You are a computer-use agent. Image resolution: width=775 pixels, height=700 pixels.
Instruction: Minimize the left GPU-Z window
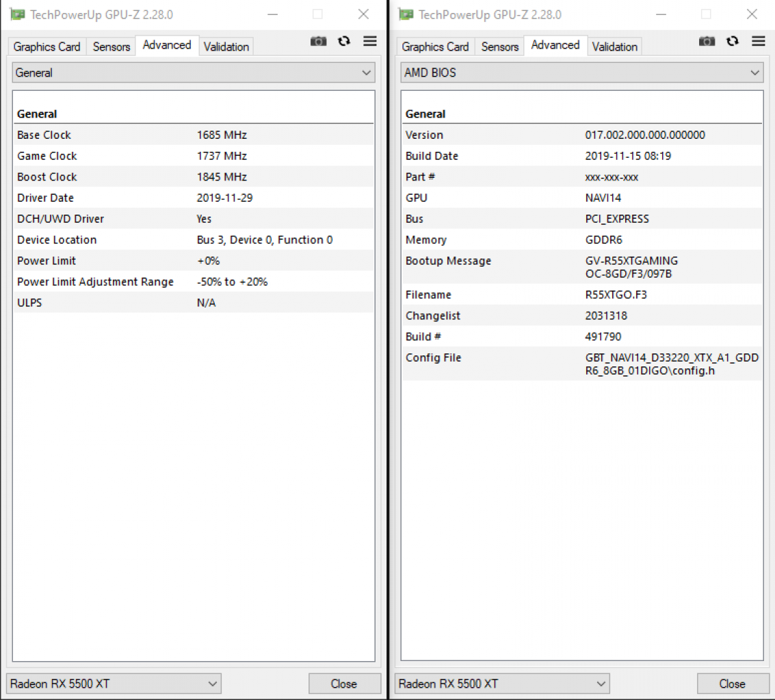click(x=272, y=15)
